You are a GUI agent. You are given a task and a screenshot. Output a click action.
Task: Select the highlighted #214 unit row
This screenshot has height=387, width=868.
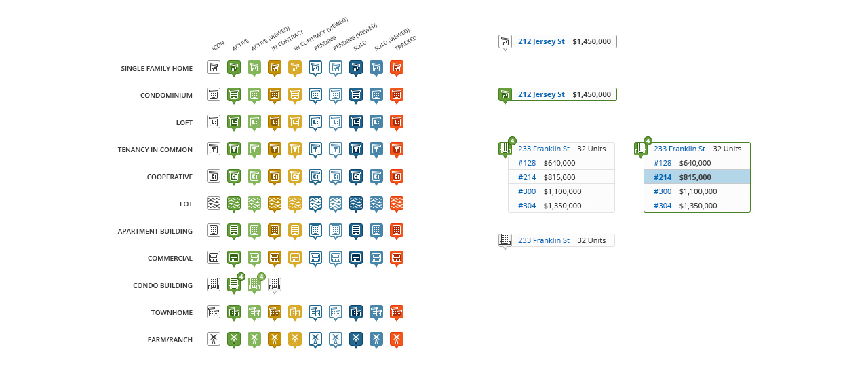pos(696,177)
